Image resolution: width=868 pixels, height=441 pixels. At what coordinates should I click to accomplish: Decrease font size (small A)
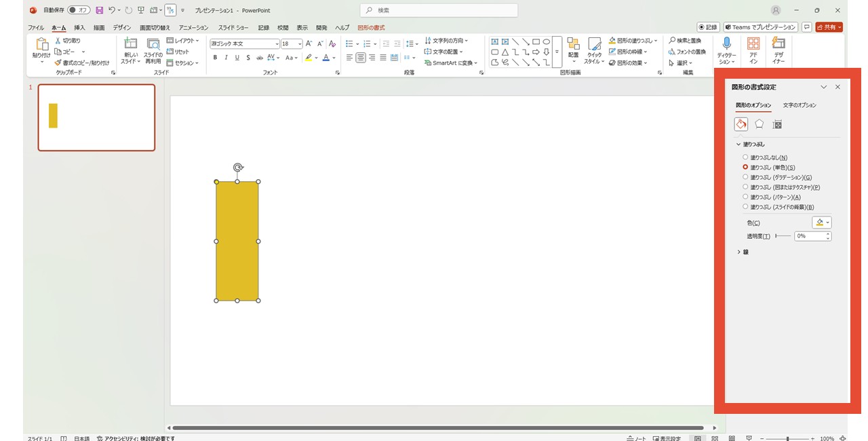tap(320, 43)
